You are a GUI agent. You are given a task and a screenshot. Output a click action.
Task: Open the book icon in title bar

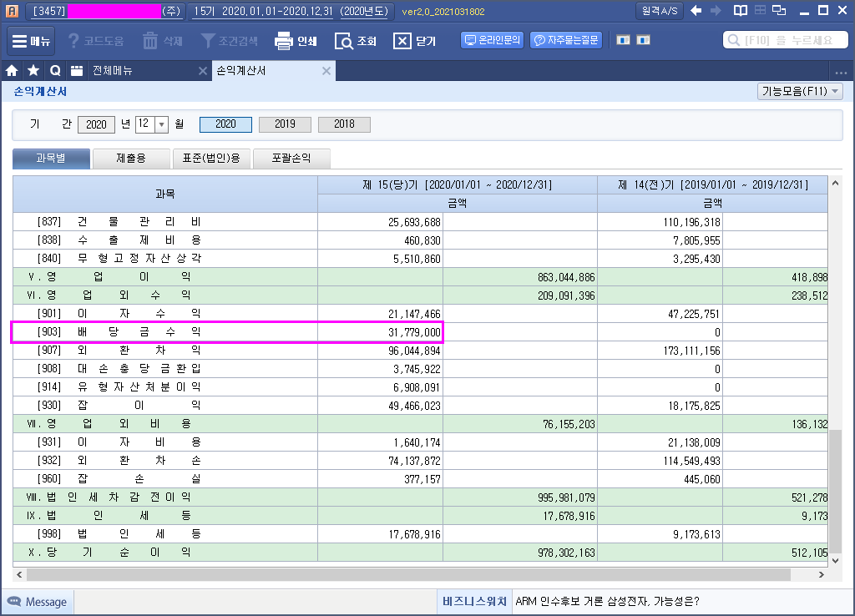coord(740,11)
